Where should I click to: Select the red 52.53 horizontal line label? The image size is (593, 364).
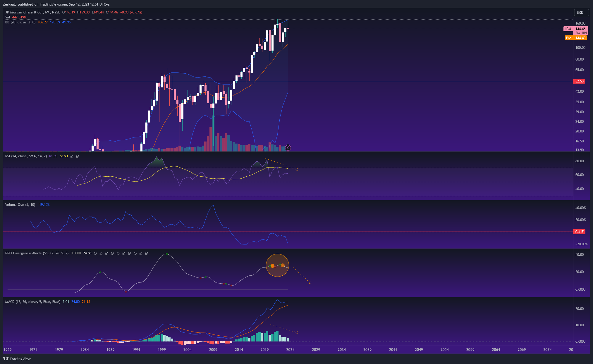[x=579, y=81]
